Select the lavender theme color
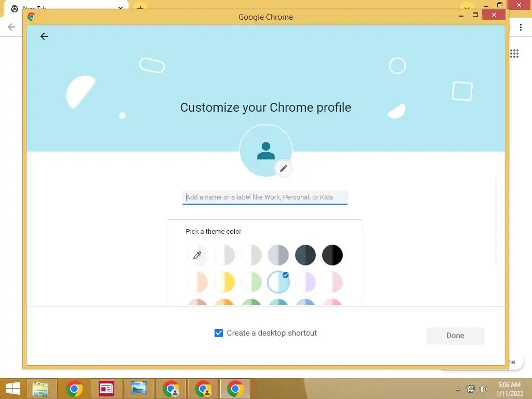Image resolution: width=532 pixels, height=399 pixels. (x=305, y=282)
